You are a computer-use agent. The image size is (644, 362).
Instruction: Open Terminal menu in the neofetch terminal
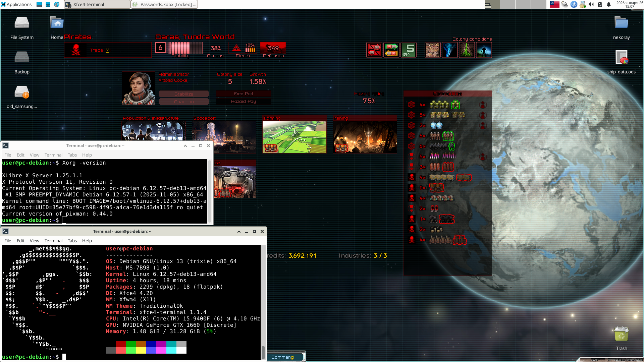point(53,241)
